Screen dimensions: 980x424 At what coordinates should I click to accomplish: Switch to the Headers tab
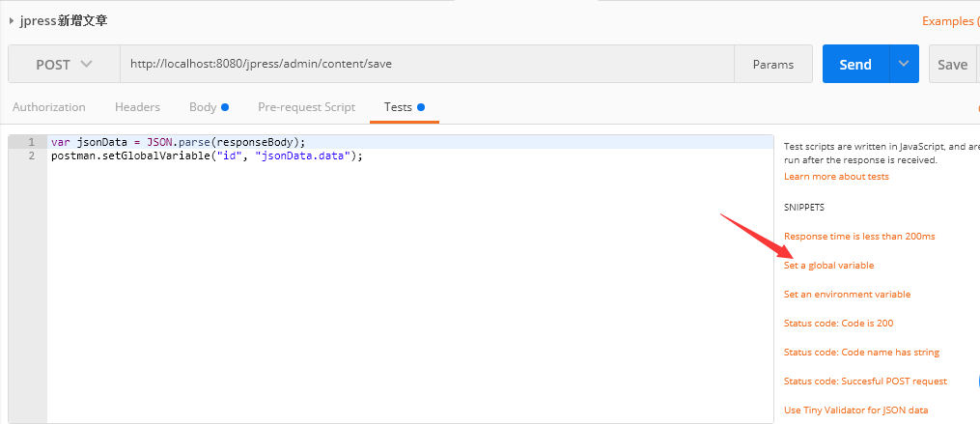tap(137, 107)
